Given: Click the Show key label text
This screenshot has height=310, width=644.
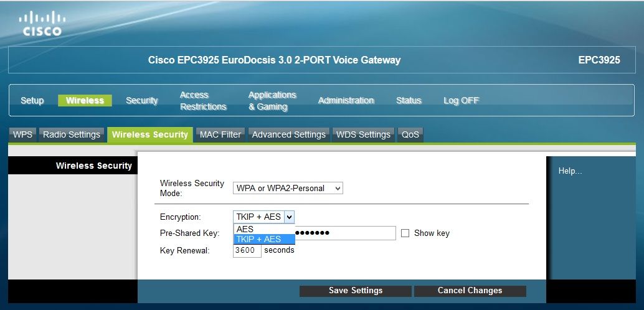Looking at the screenshot, I should [x=432, y=233].
